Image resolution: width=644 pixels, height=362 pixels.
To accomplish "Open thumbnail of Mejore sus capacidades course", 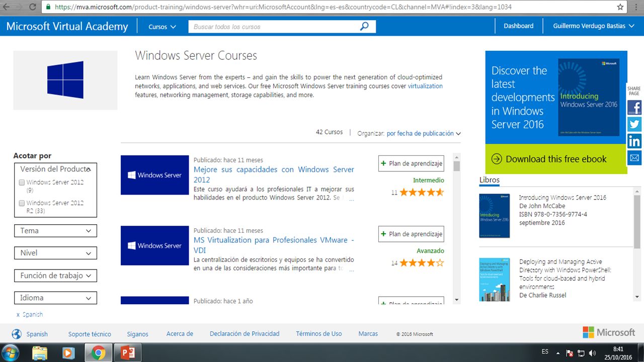I will (154, 175).
